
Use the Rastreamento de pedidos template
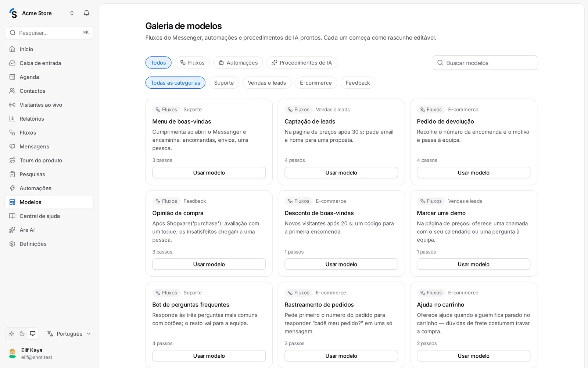(x=341, y=356)
